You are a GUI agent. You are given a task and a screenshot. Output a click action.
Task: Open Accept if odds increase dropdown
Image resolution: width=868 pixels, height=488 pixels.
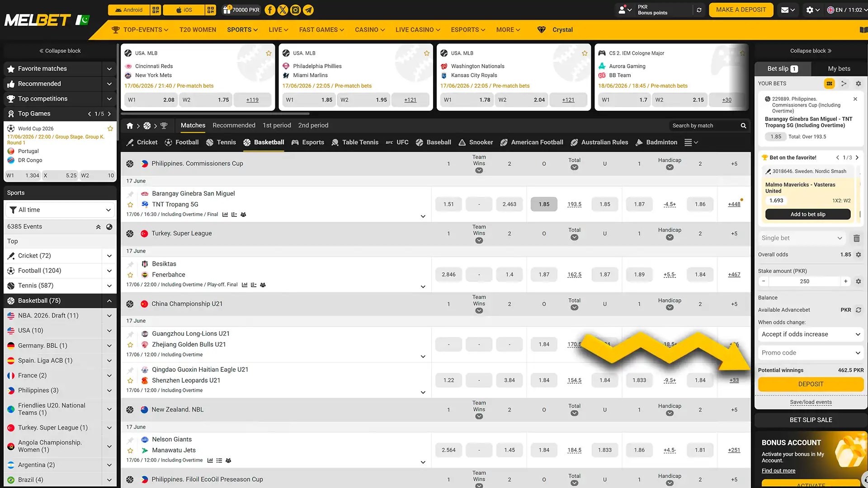pyautogui.click(x=811, y=334)
